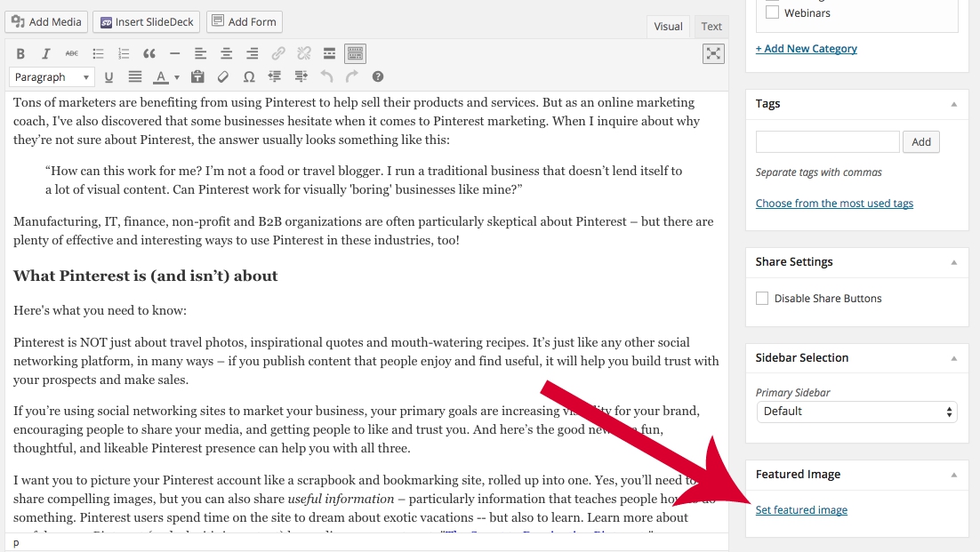Clear formatting with eraser icon
Viewport: 980px width, 552px height.
(223, 76)
